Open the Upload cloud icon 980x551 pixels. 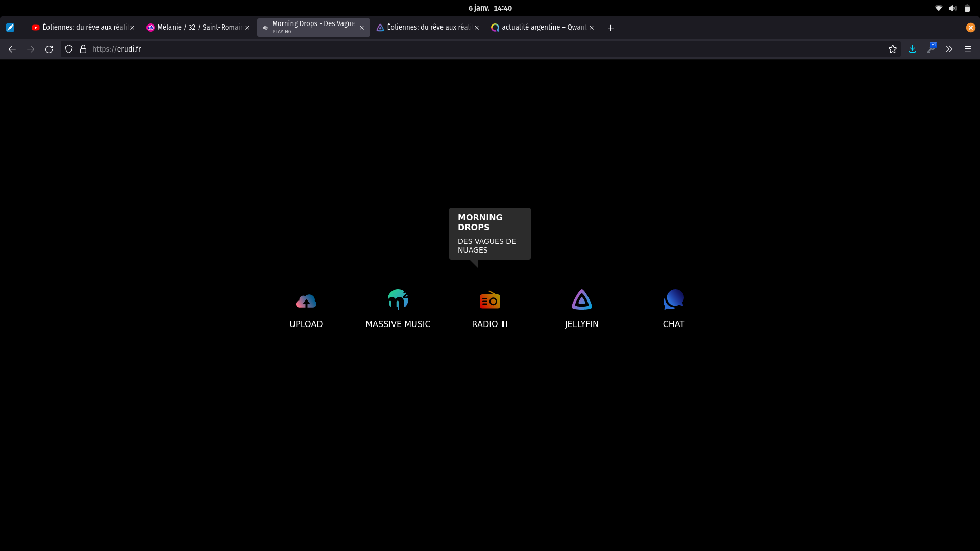pos(306,300)
